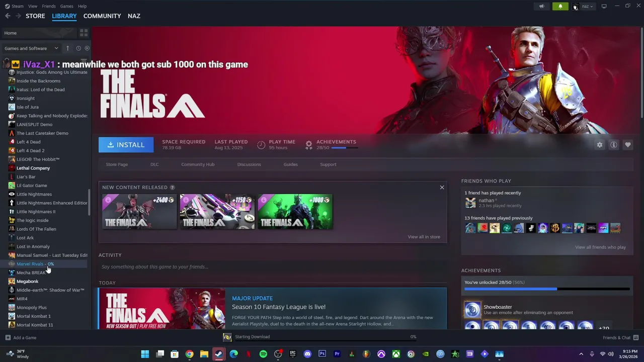Open Photoshop from the taskbar
644x362 pixels.
click(x=322, y=354)
